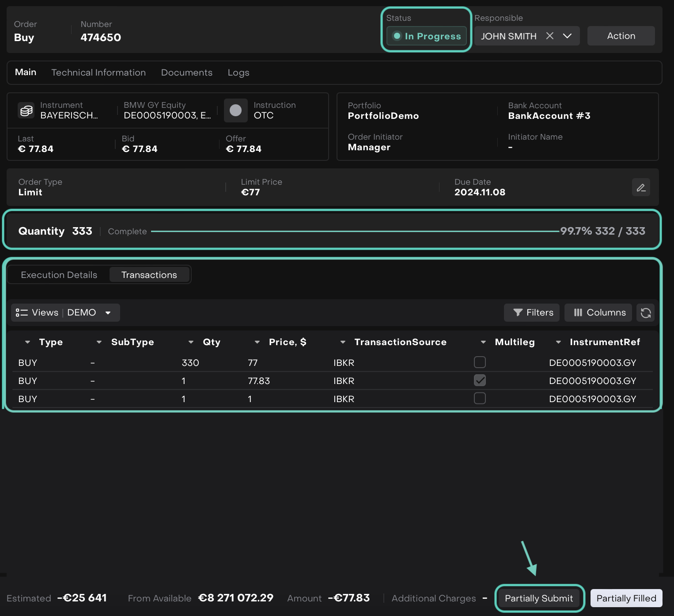Open the Filters funnel button

532,313
